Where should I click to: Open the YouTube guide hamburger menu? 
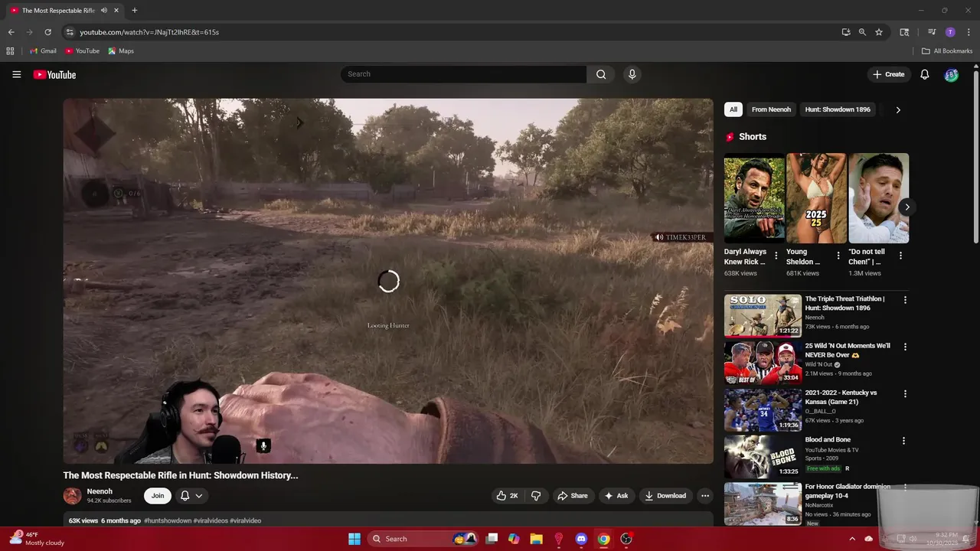click(x=16, y=74)
